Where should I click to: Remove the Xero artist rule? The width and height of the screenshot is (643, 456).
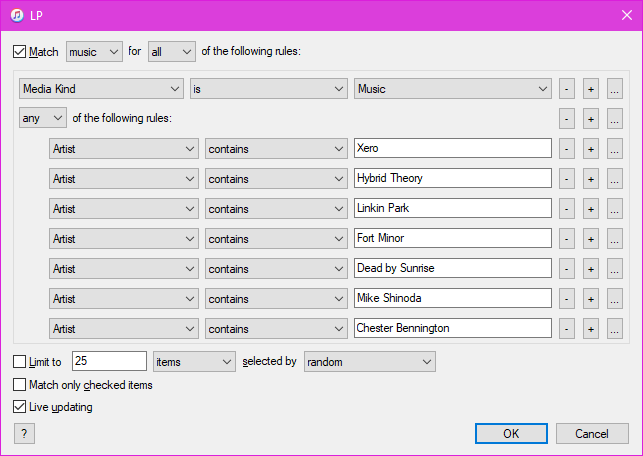pos(567,148)
